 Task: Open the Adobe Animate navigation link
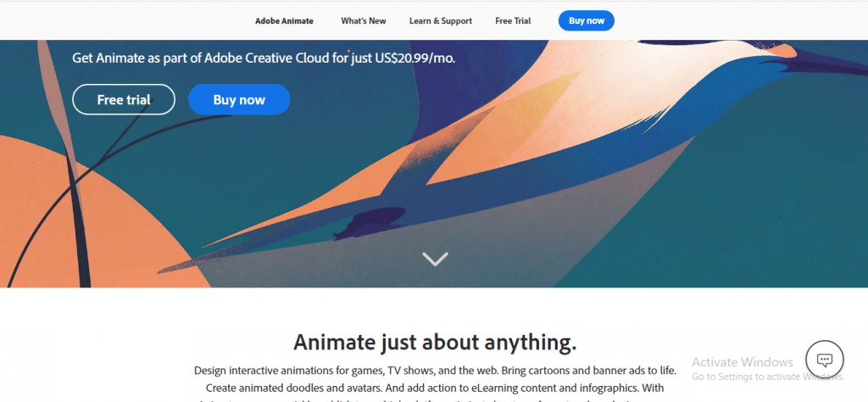[x=284, y=21]
